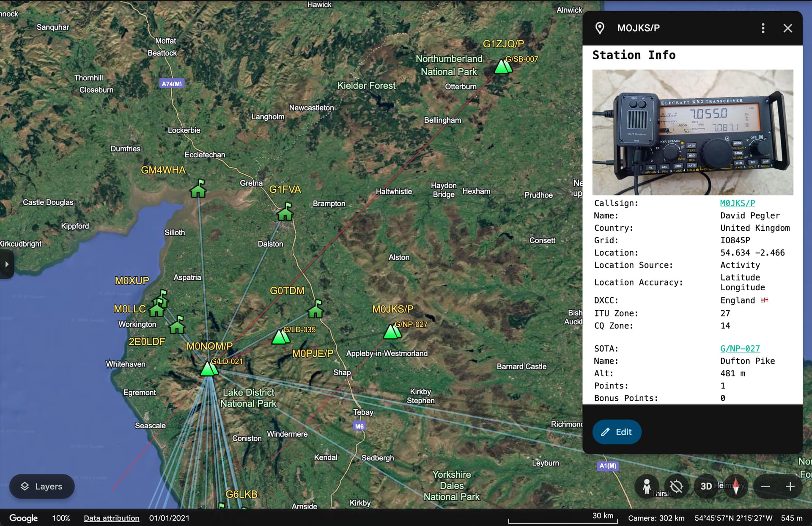Click the G1FVA house station marker

click(285, 212)
